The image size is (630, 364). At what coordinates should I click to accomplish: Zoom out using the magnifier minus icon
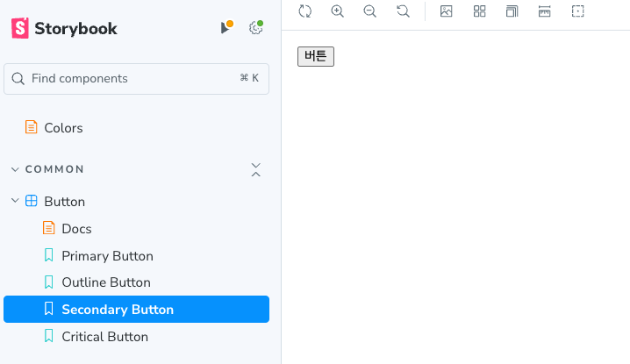369,11
